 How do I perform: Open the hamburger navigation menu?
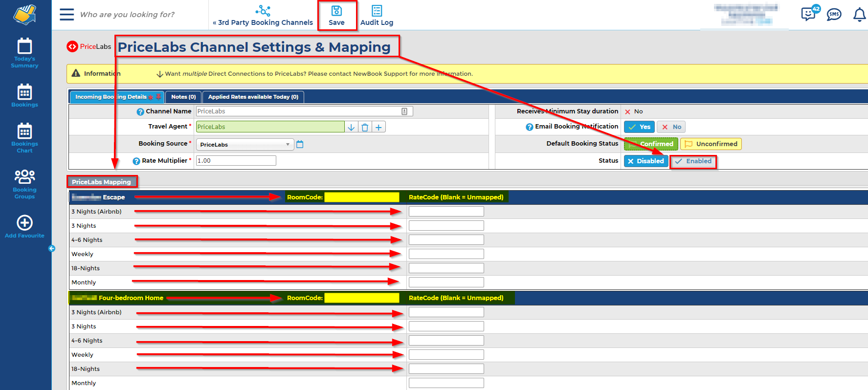pos(67,14)
